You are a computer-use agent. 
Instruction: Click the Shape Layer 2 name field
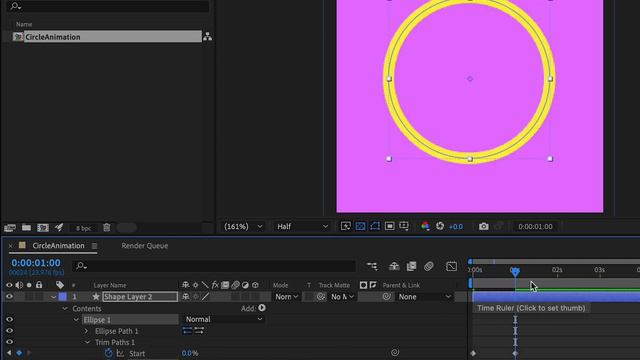[140, 297]
